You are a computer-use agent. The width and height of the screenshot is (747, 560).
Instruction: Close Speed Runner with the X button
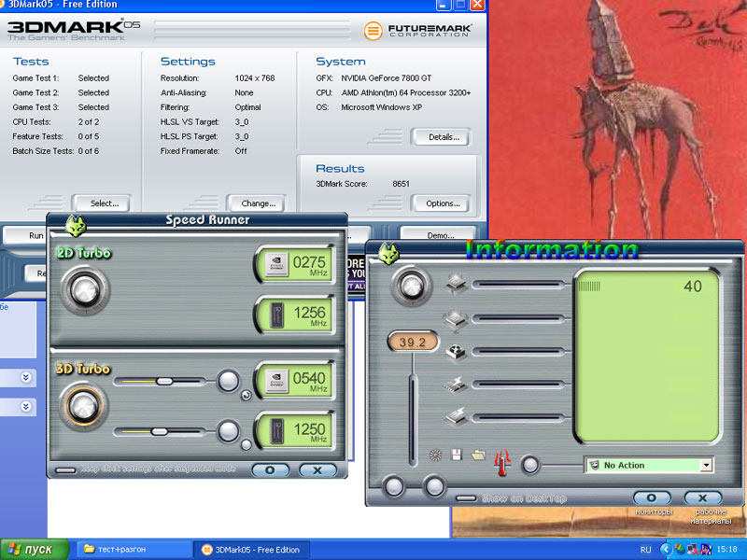tap(317, 470)
